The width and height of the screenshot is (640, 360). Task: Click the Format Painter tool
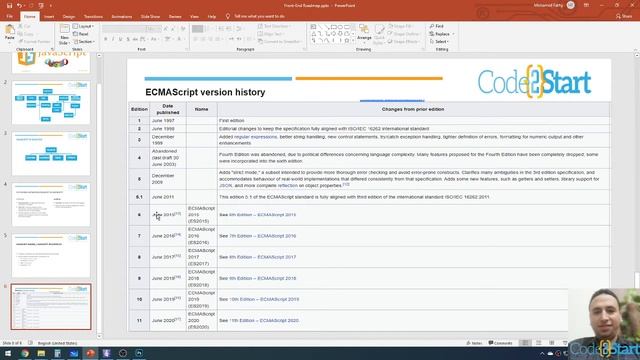click(x=34, y=42)
